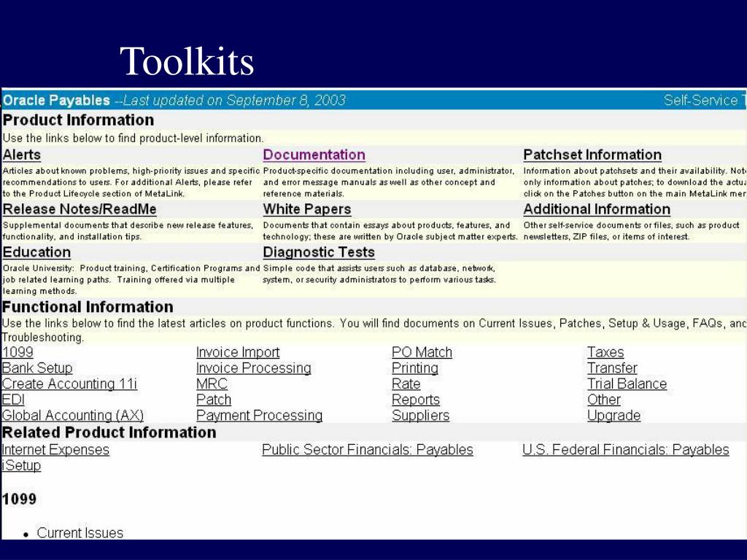This screenshot has width=747, height=560.
Task: Open the Documentation link
Action: (x=314, y=155)
